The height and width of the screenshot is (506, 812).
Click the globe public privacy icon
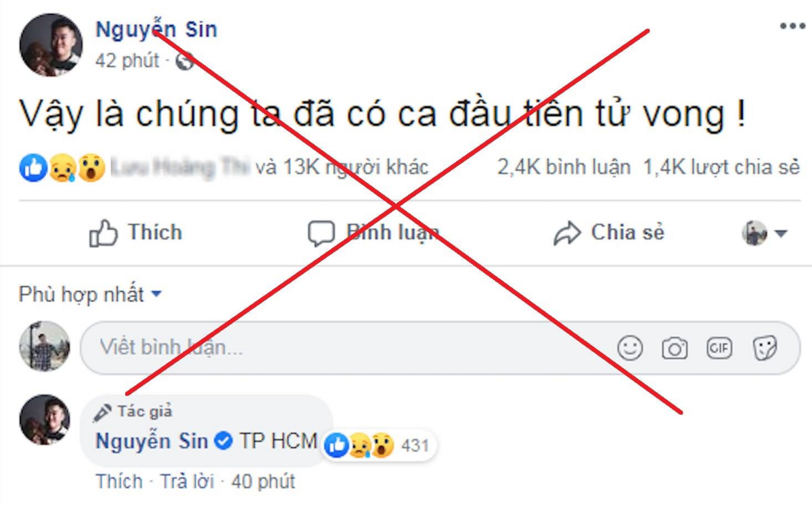point(184,61)
